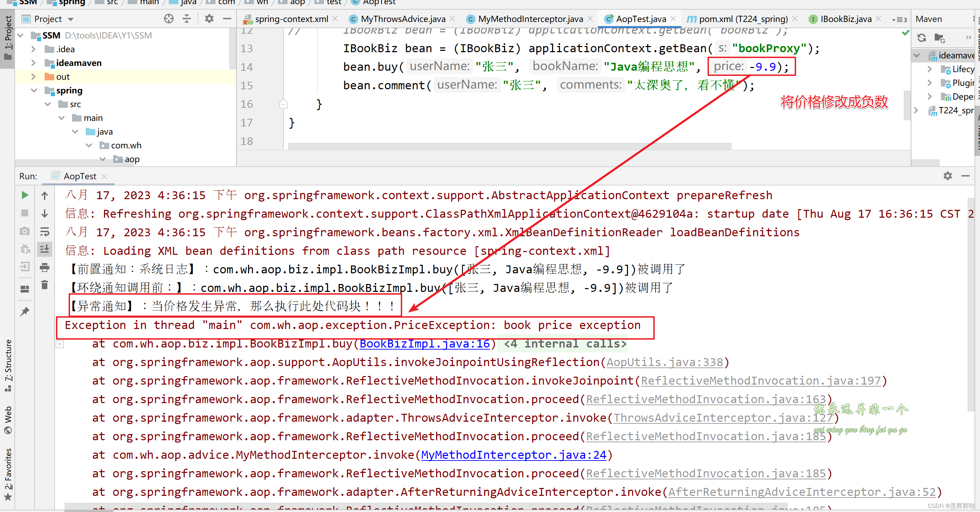Clear all console output with trash icon
Viewport: 980px width, 512px height.
45,285
